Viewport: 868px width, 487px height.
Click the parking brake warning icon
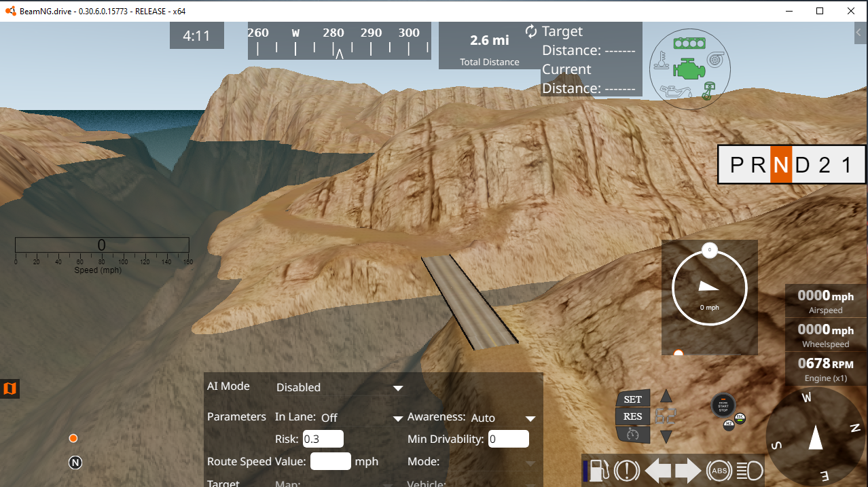(626, 470)
